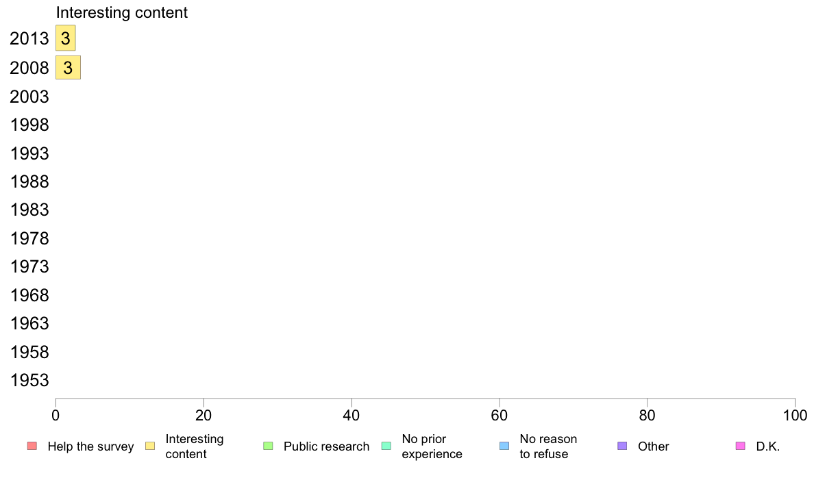Click the D.K. legend label
This screenshot has height=504, width=814.
[x=768, y=446]
